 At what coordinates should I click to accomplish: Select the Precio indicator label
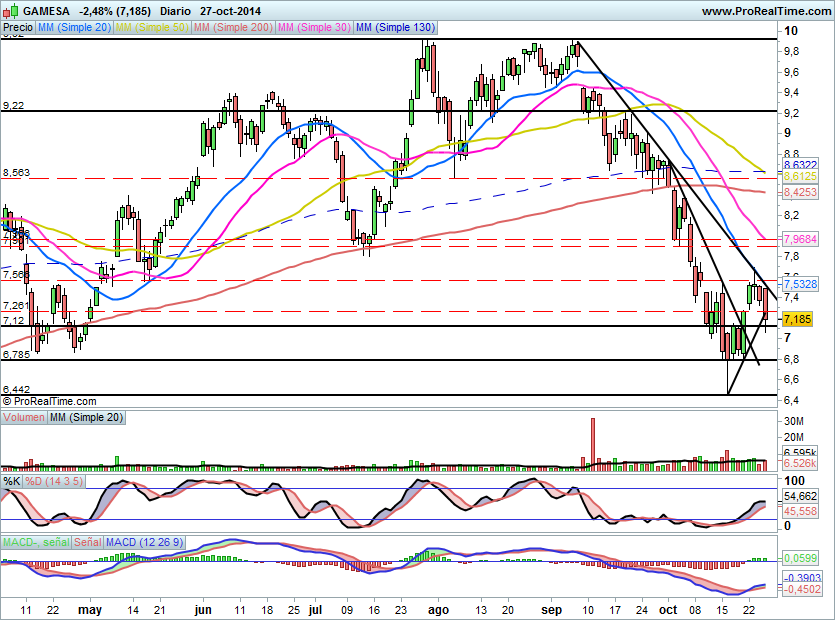click(x=18, y=27)
